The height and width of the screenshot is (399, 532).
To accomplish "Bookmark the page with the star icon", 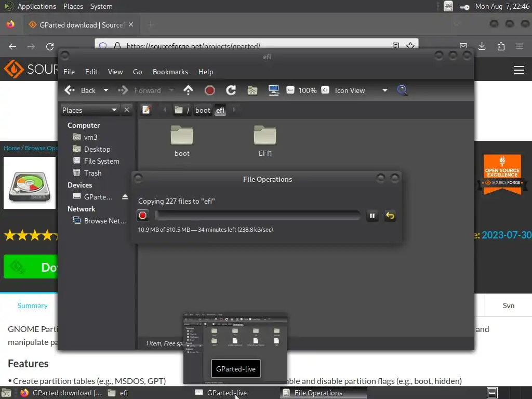I will click(x=410, y=46).
